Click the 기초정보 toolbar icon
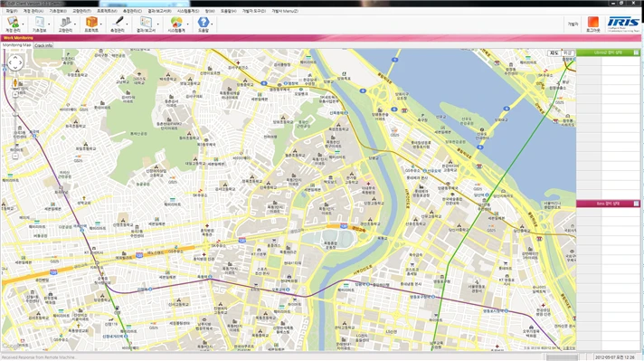 coord(39,24)
